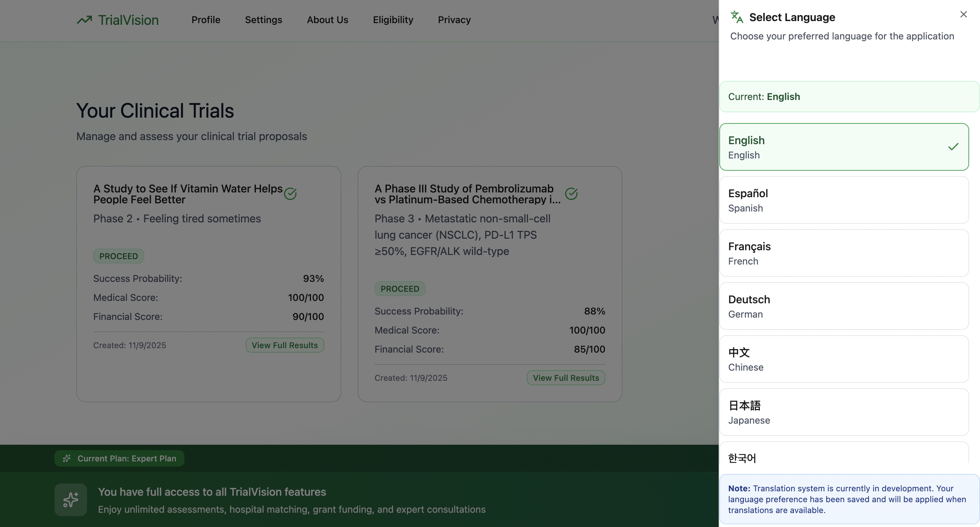
Task: Click the translate icon beside Select Language
Action: click(737, 17)
